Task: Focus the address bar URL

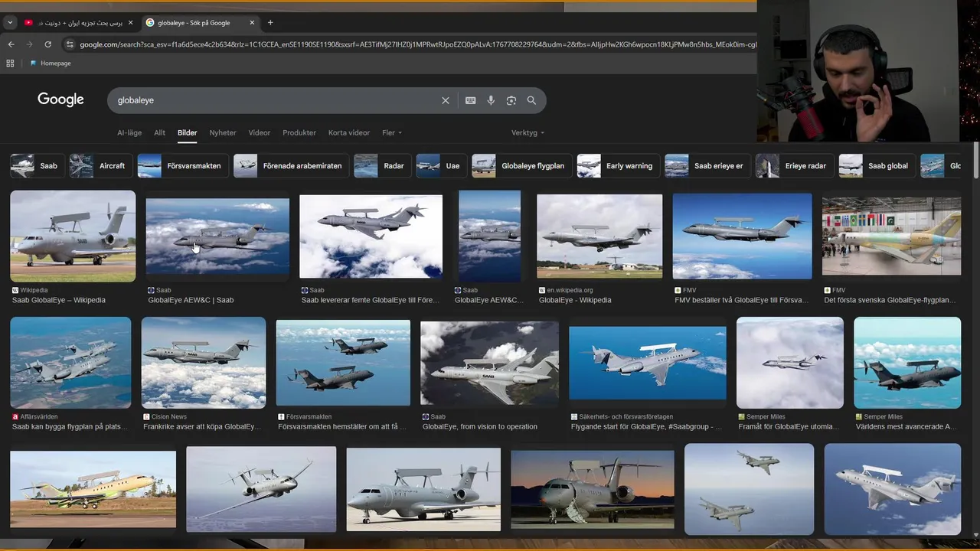Action: tap(417, 44)
